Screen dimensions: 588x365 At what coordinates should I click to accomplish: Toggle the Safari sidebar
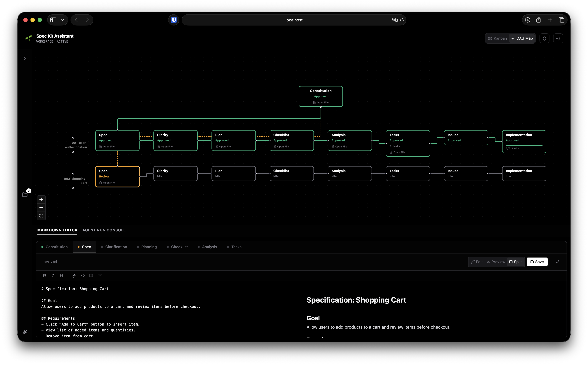(x=53, y=20)
